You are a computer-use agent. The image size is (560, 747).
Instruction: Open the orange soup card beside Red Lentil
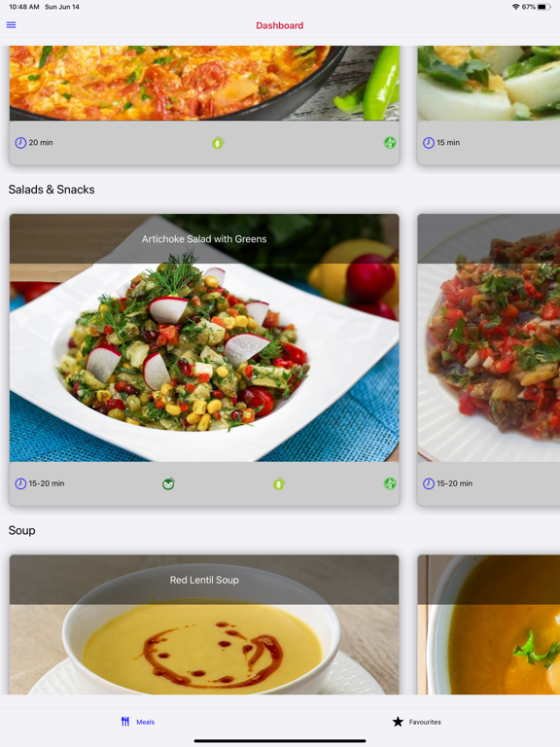pyautogui.click(x=489, y=624)
